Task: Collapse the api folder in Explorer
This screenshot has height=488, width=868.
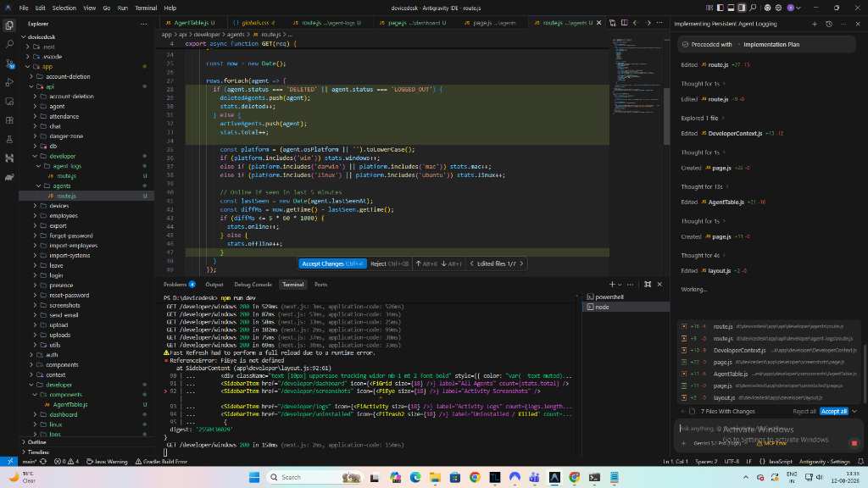Action: [x=49, y=86]
